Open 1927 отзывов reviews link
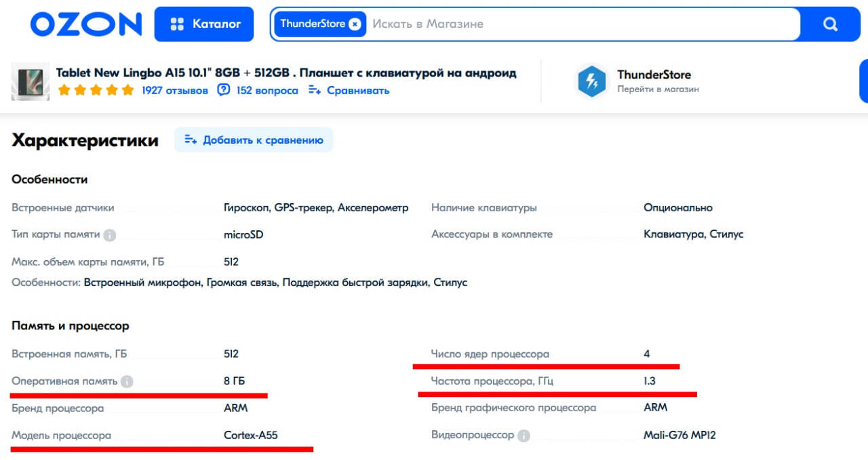 pos(175,90)
